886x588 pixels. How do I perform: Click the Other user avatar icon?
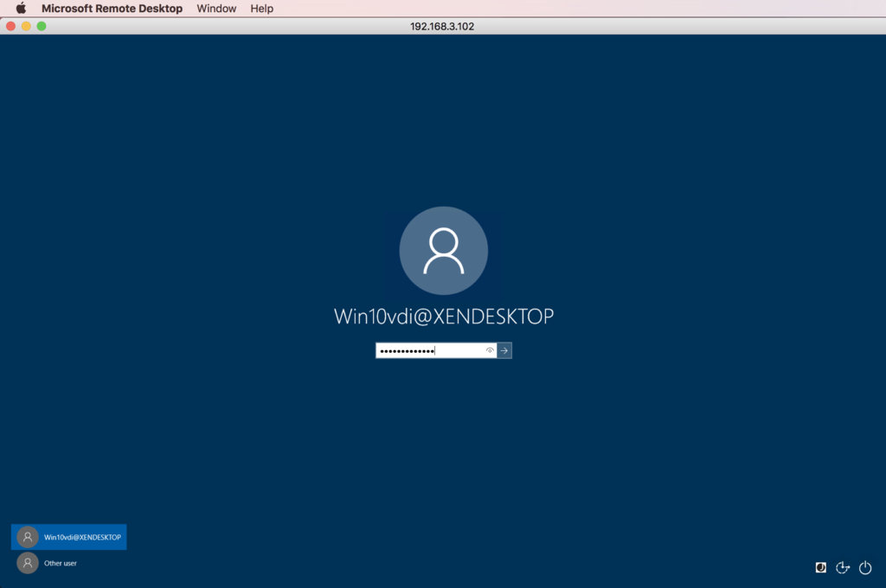coord(27,563)
